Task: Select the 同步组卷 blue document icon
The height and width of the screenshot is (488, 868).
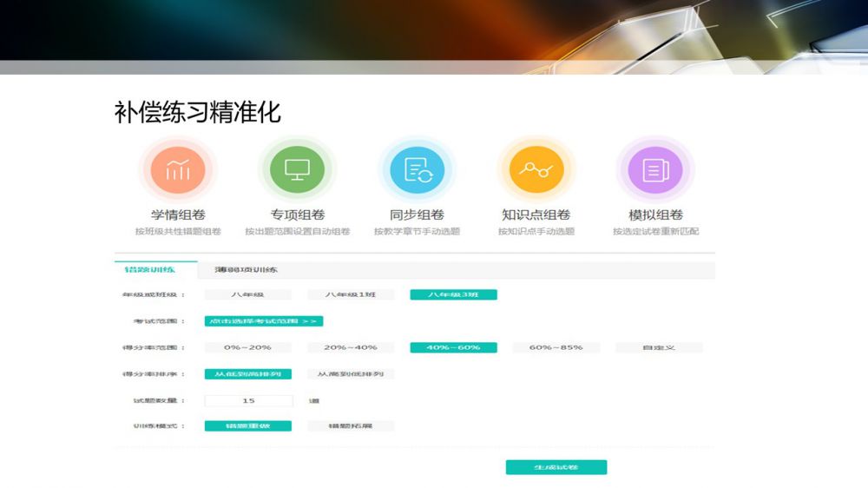Action: coord(417,169)
